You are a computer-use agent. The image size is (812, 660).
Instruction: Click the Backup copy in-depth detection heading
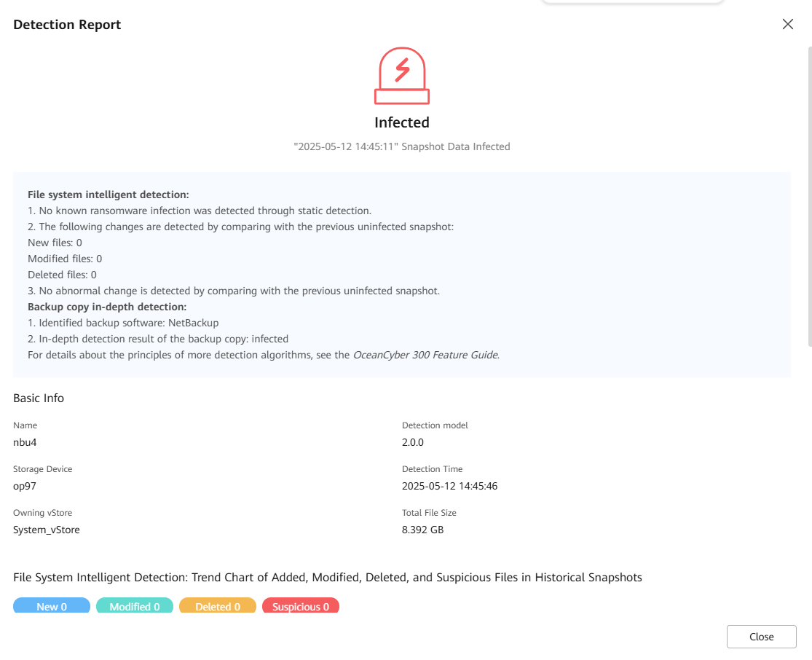(107, 307)
